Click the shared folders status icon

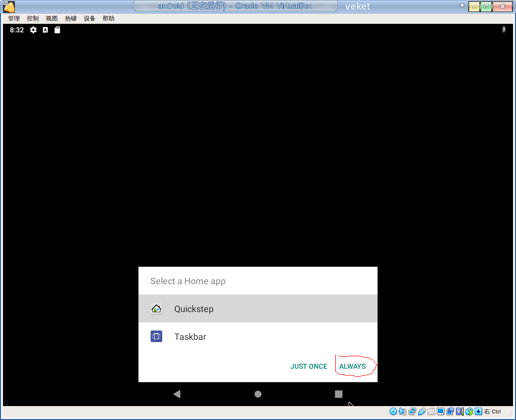point(431,412)
